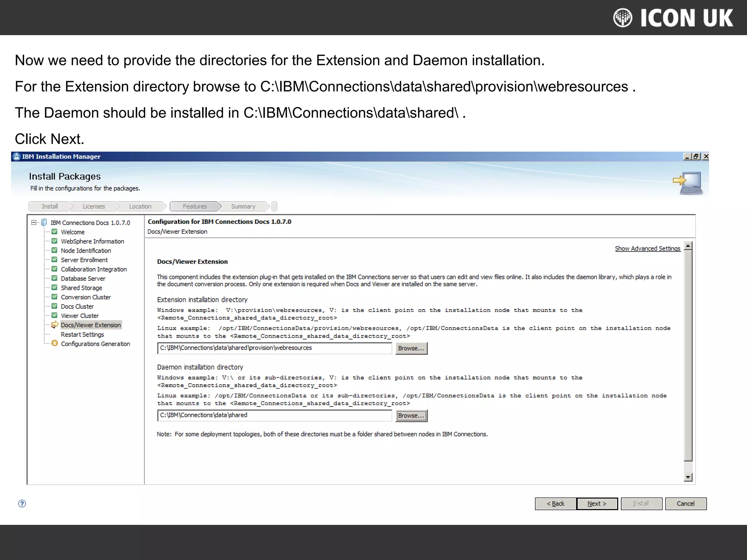Select Server Enrollment tree item
This screenshot has height=560, width=747.
[x=84, y=260]
